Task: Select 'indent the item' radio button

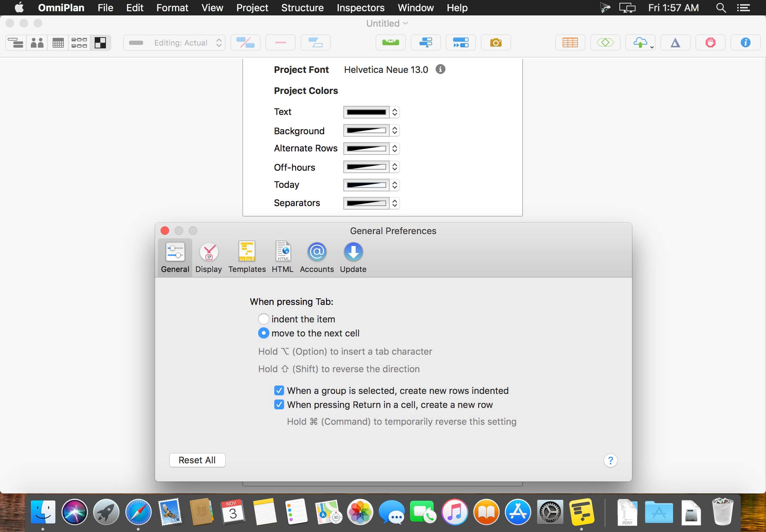Action: tap(263, 319)
